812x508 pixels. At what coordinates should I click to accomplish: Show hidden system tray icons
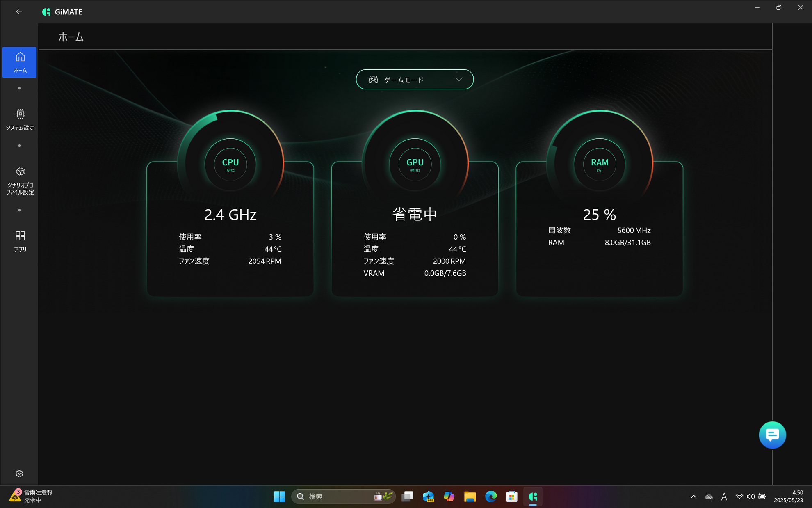(693, 497)
